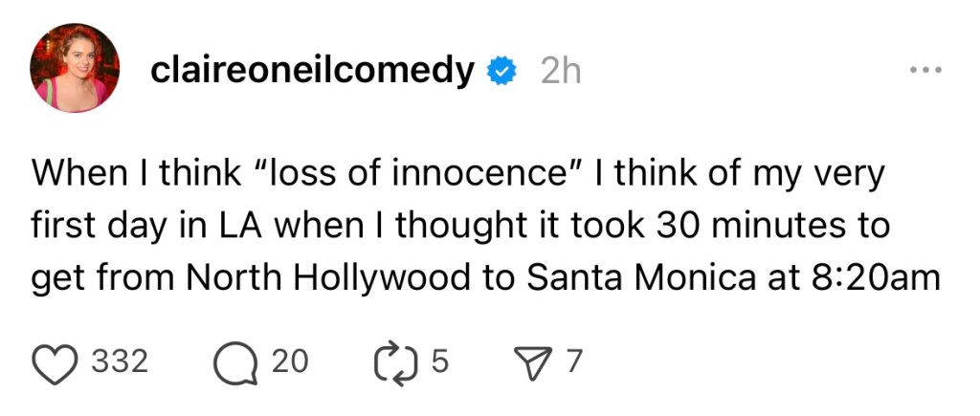Click the repost count of 5

[x=439, y=361]
